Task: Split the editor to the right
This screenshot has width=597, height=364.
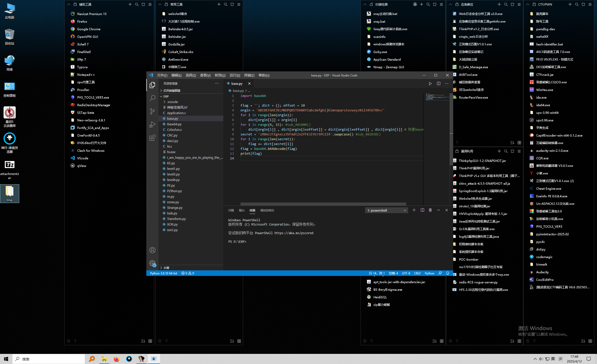Action: click(439, 84)
